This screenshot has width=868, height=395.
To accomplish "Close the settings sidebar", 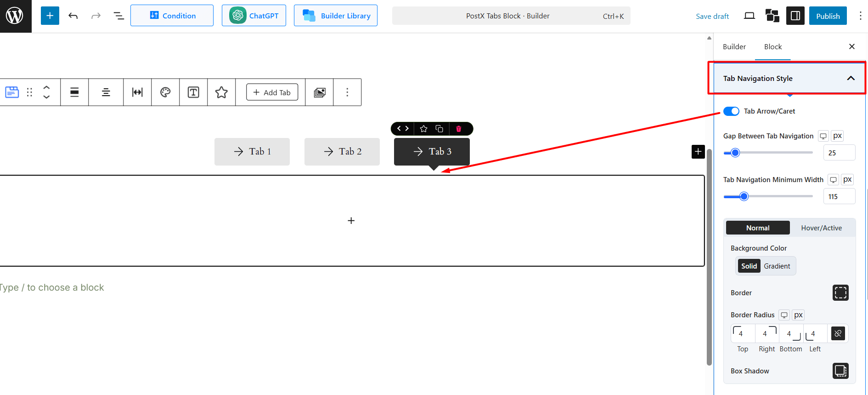I will click(x=852, y=46).
